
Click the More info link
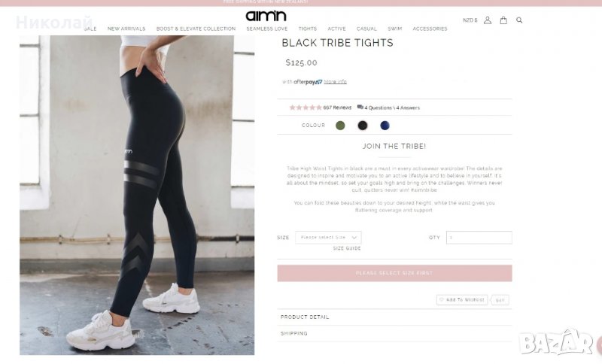click(x=335, y=82)
